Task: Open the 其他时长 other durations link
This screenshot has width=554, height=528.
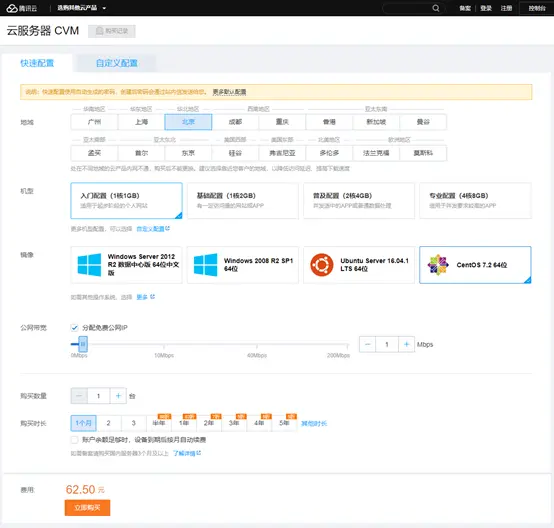Action: pyautogui.click(x=314, y=423)
